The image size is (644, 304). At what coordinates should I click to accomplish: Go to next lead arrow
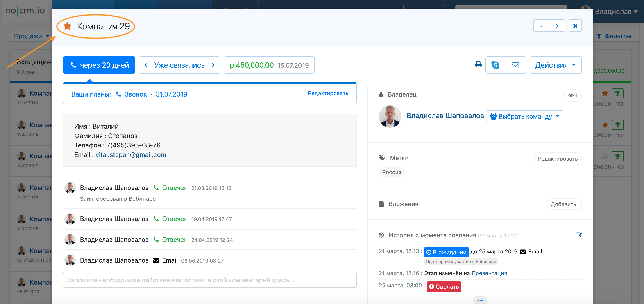coord(557,26)
